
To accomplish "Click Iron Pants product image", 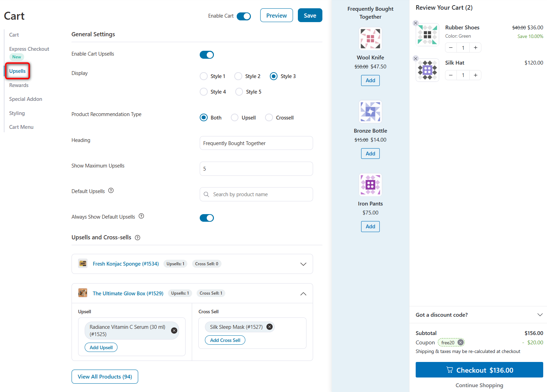I will pyautogui.click(x=370, y=185).
